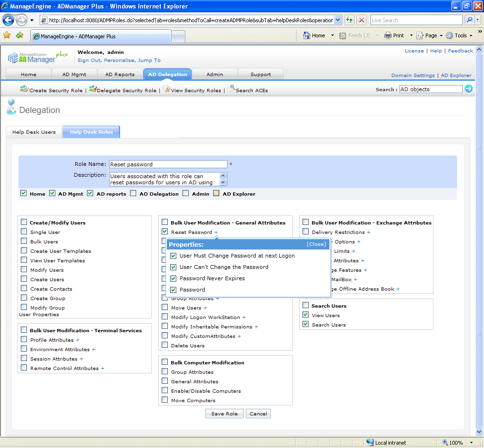This screenshot has height=448, width=484.
Task: Click the Print printer icon
Action: coord(388,35)
